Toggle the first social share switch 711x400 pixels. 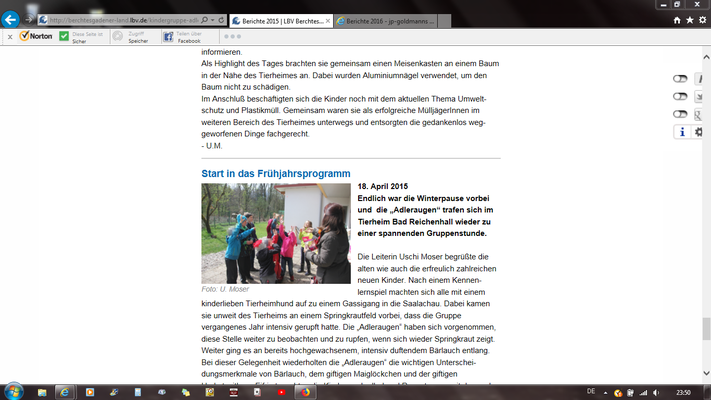point(680,79)
